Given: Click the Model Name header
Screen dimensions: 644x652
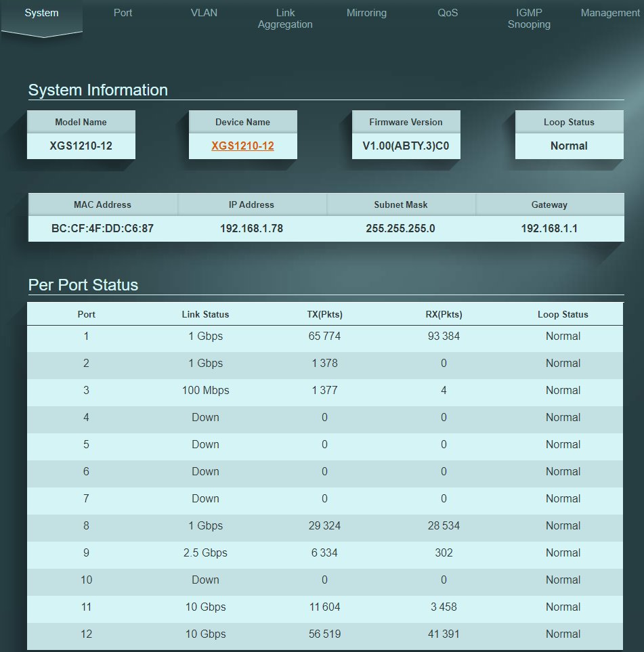Looking at the screenshot, I should pyautogui.click(x=81, y=122).
